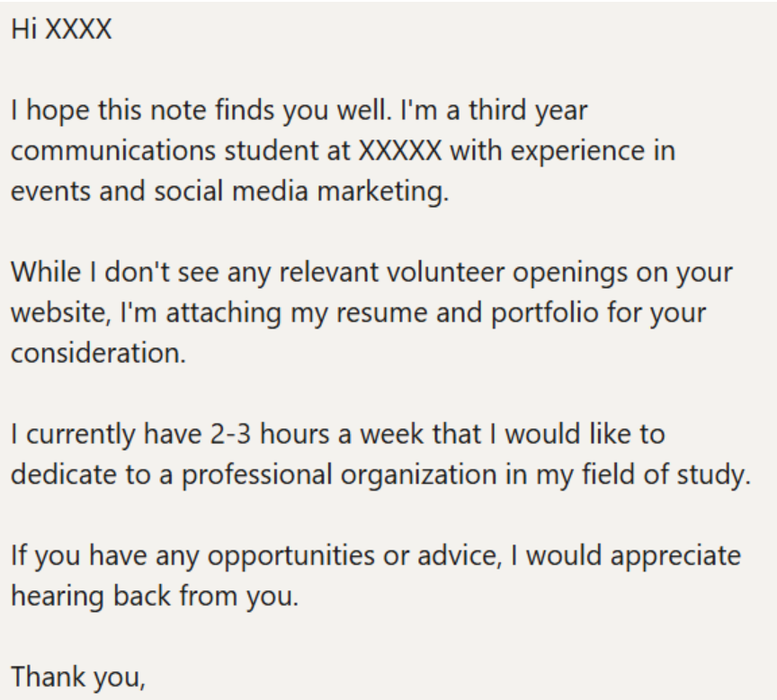The height and width of the screenshot is (700, 777).
Task: Click the "Hi XXXX" greeting line
Action: click(x=61, y=31)
